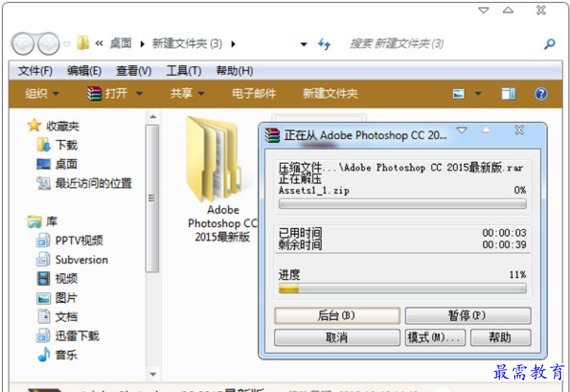This screenshot has width=570, height=392.
Task: Click the overall 进度 progress bar
Action: (402, 289)
